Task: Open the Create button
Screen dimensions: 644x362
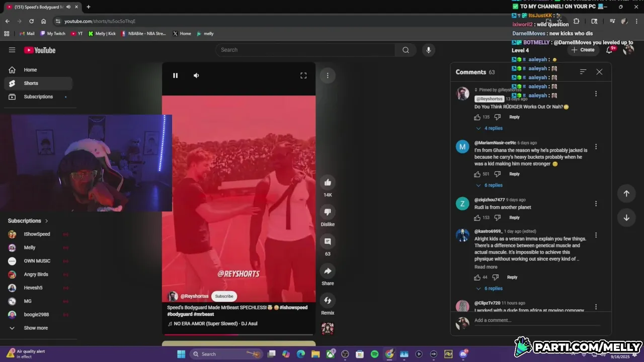Action: pyautogui.click(x=583, y=50)
